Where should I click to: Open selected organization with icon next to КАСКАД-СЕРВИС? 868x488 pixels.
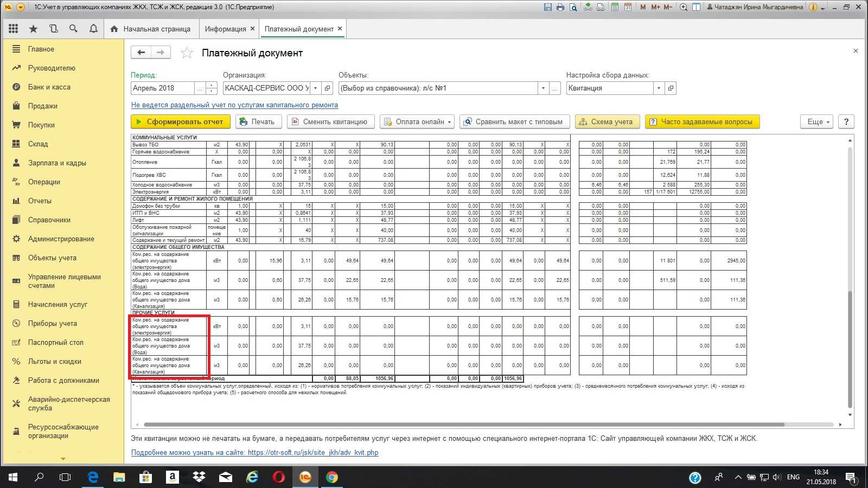[x=327, y=88]
